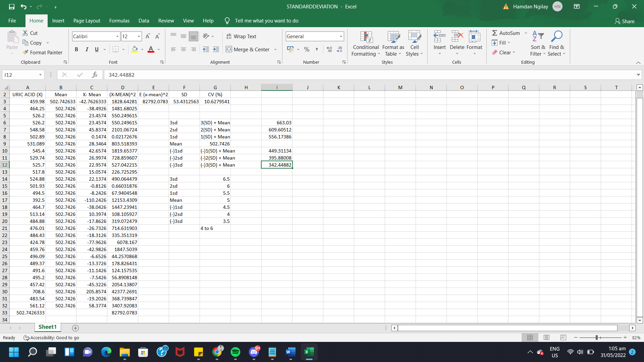Switch to the Data tab
Image resolution: width=644 pixels, height=362 pixels.
[x=144, y=21]
